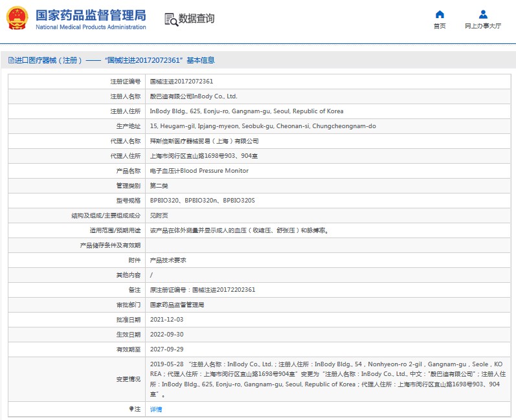This screenshot has height=420, width=516.
Task: Go to 首页 via the house icon
Action: coord(440,14)
